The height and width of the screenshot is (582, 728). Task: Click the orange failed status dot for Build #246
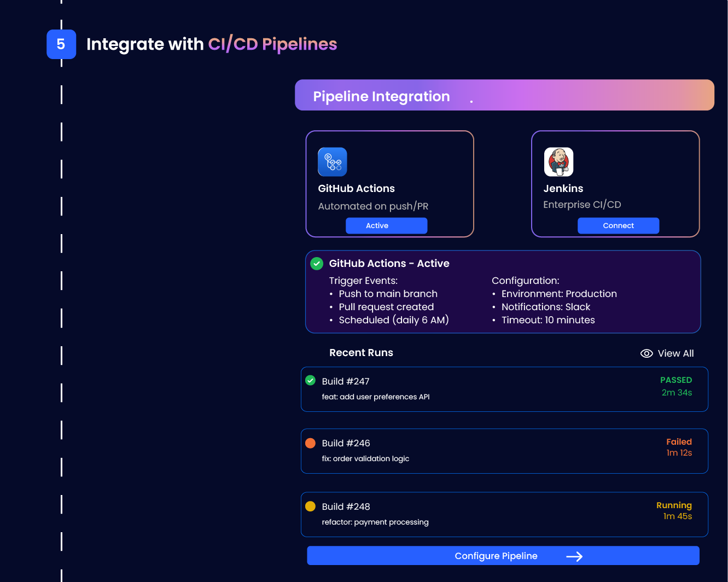click(x=310, y=443)
